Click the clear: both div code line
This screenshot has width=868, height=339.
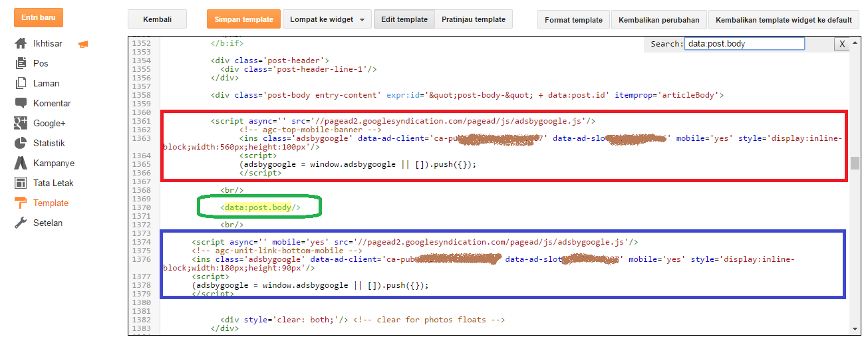click(362, 320)
